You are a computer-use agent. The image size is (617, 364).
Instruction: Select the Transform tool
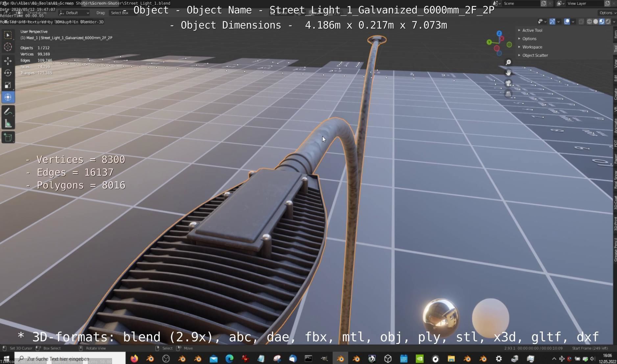click(8, 97)
